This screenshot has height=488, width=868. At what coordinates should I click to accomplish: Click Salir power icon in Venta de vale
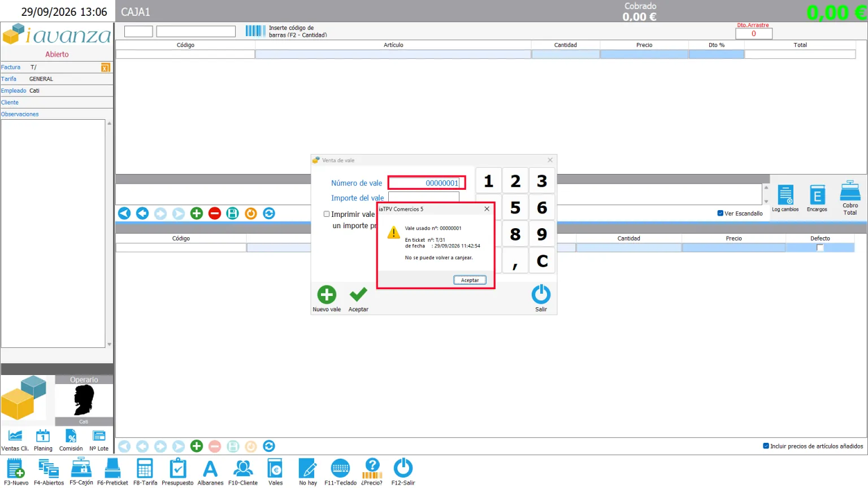541,294
